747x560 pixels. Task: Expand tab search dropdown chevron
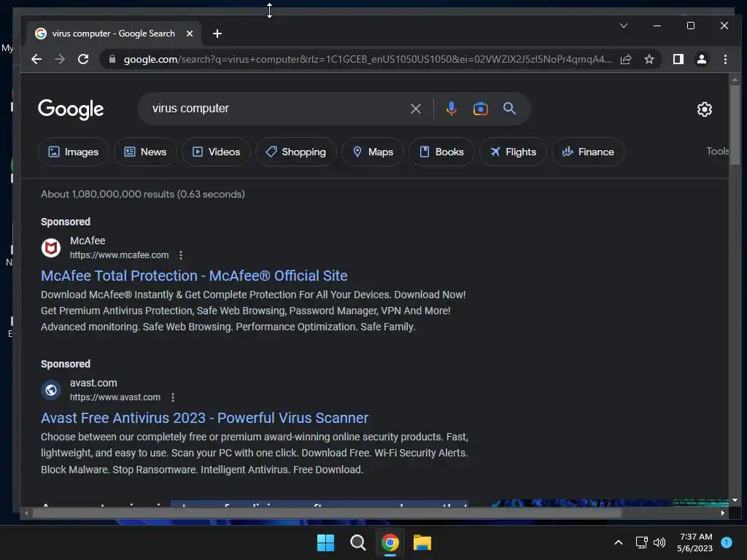pyautogui.click(x=623, y=26)
